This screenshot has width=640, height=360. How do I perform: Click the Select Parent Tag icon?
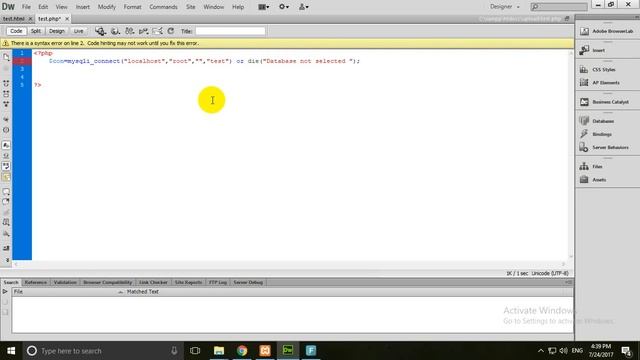click(x=6, y=119)
